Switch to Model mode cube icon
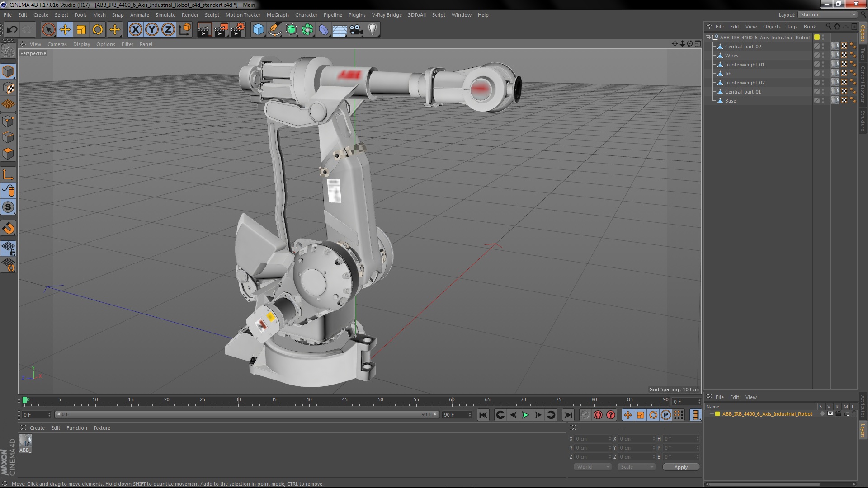Image resolution: width=868 pixels, height=488 pixels. (8, 71)
